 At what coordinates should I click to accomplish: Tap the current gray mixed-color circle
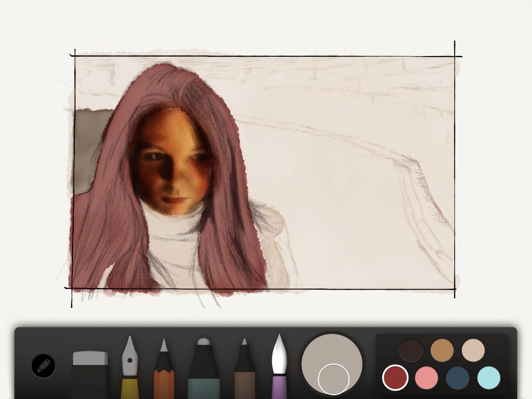tap(334, 377)
